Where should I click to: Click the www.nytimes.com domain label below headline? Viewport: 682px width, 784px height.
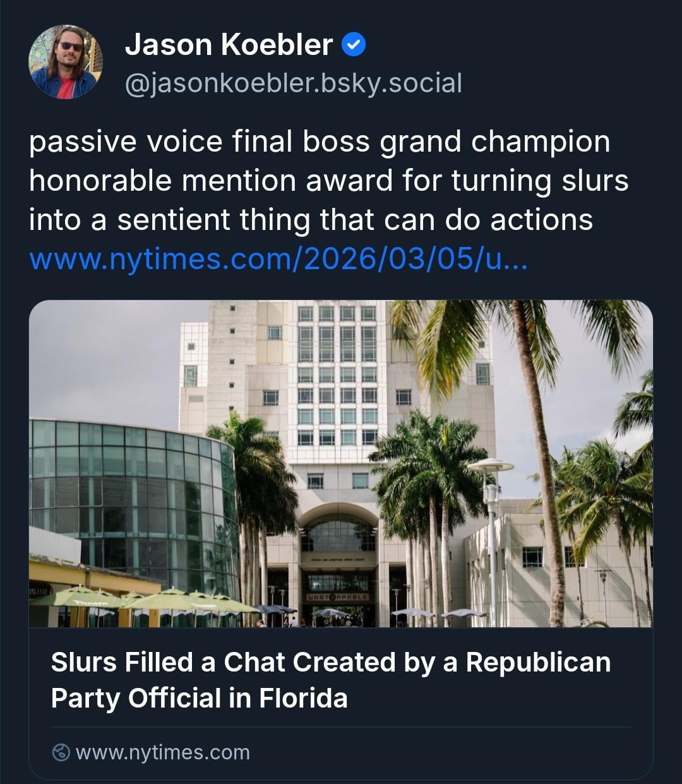162,752
